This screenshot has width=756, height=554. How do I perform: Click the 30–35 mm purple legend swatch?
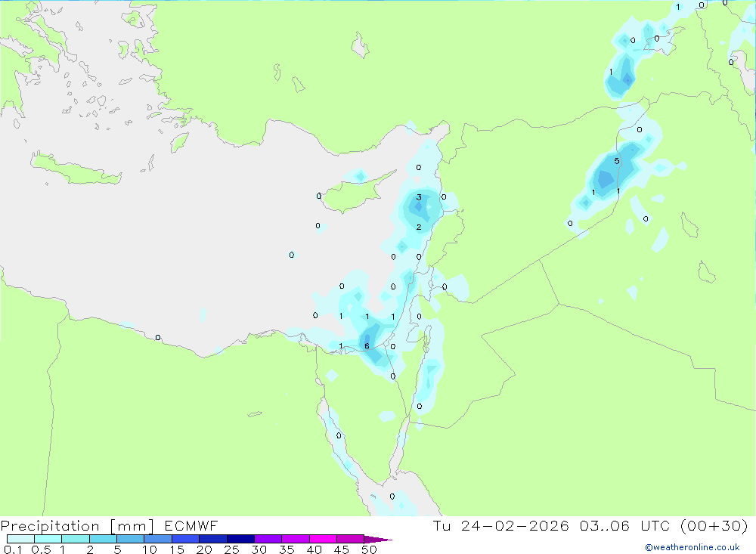[268, 539]
